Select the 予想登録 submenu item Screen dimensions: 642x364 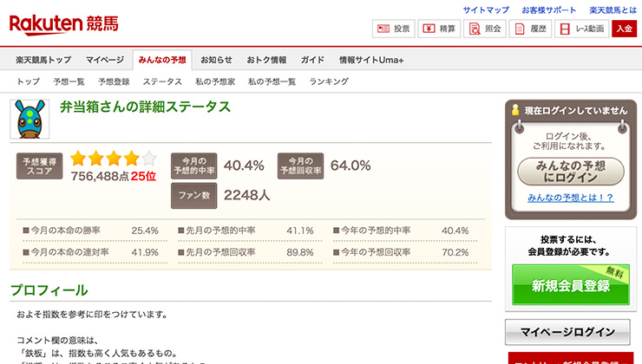[x=114, y=81]
